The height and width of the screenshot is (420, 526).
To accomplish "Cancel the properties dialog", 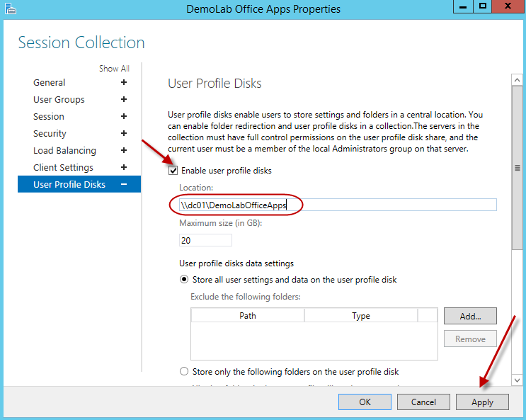I will 423,402.
